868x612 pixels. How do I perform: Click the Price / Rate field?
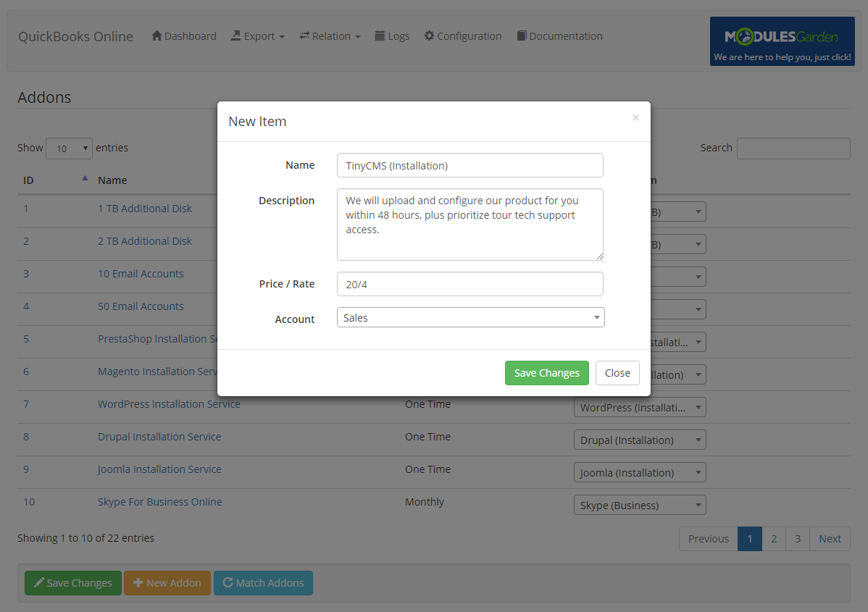tap(470, 284)
